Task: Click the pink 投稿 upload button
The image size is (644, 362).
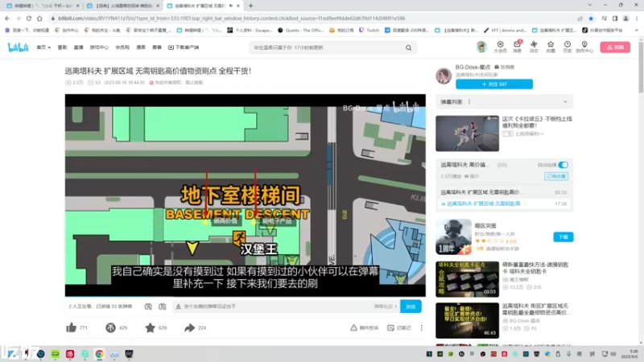Action: (615, 47)
